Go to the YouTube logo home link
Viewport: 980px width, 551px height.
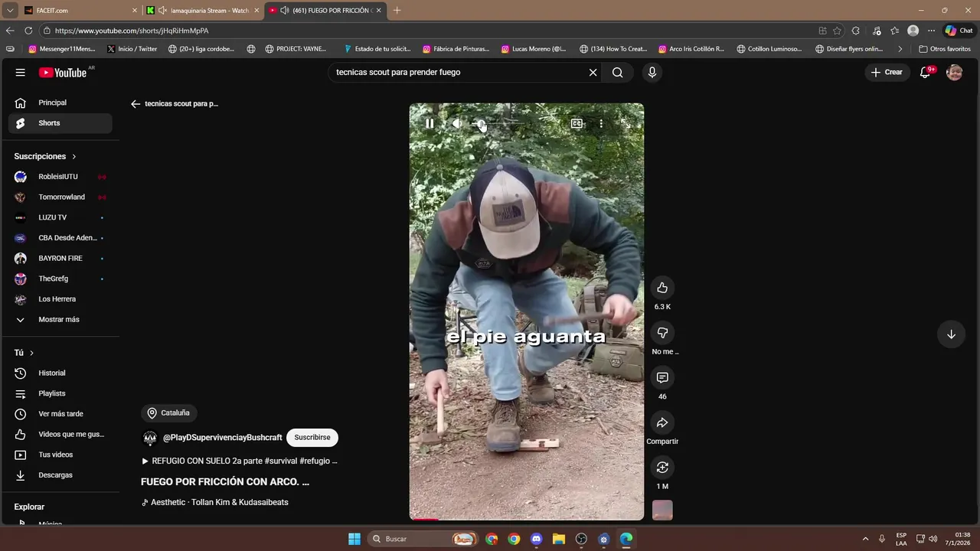(63, 72)
